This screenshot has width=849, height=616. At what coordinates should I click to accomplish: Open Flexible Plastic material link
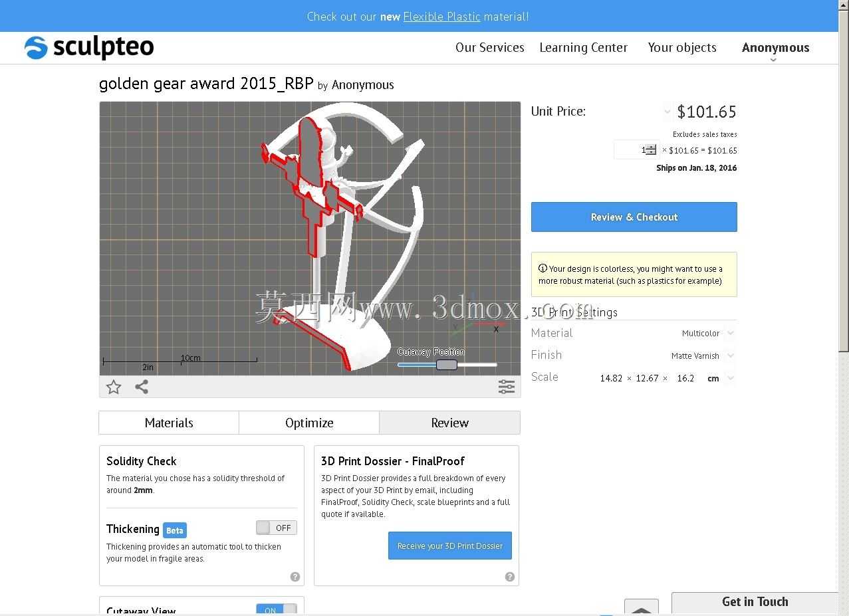[441, 17]
